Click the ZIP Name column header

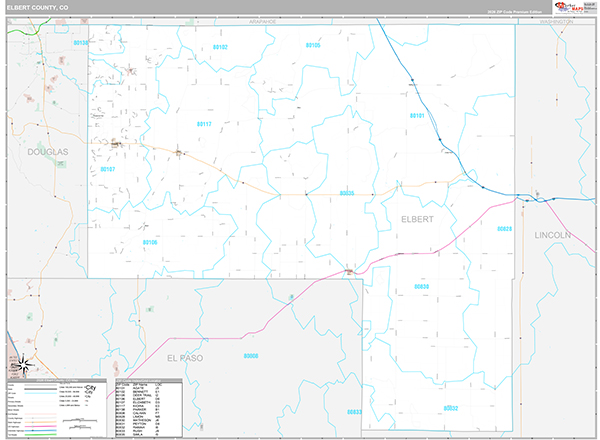pyautogui.click(x=140, y=385)
